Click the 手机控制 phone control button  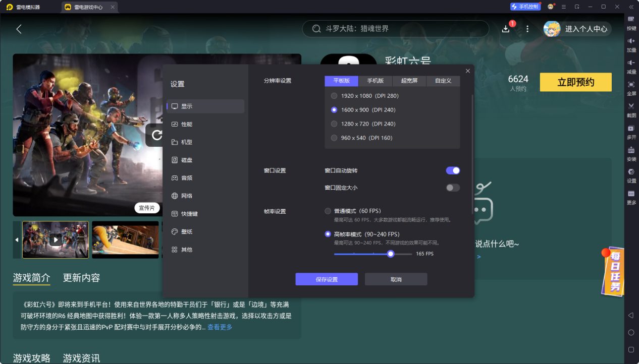(524, 7)
